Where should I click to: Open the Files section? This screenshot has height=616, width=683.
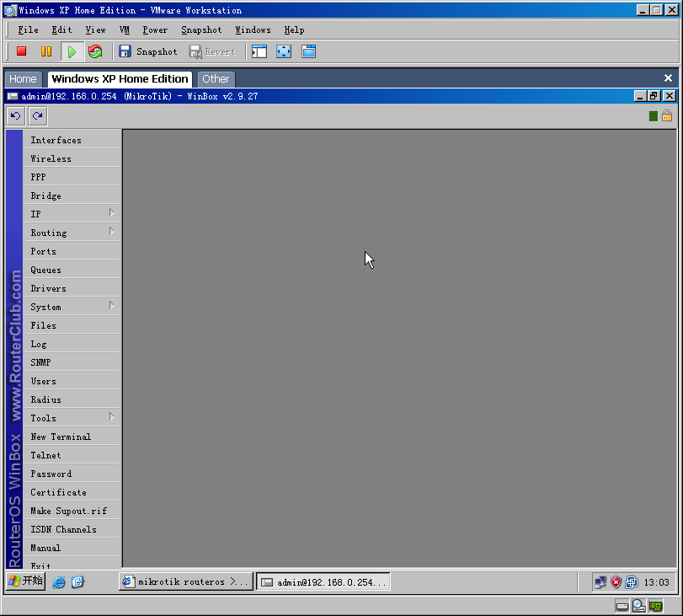[x=72, y=325]
